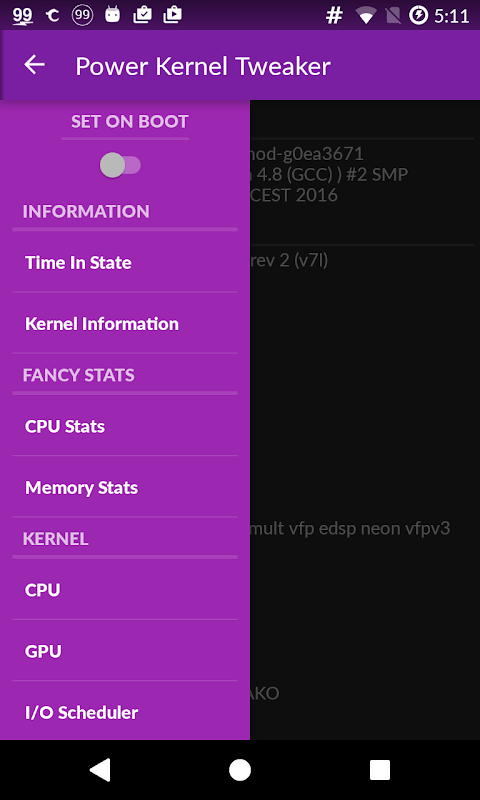Viewport: 480px width, 800px height.
Task: Tap the circled 99 notification icon
Action: click(82, 15)
